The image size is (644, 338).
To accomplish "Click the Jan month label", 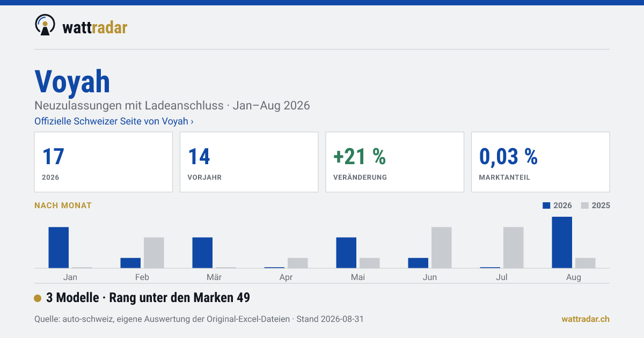I will tap(70, 277).
